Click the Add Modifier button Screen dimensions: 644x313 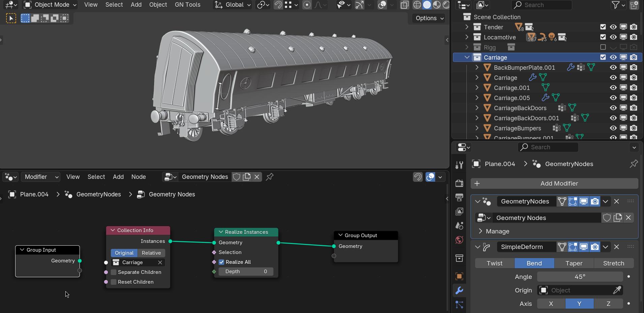point(554,184)
